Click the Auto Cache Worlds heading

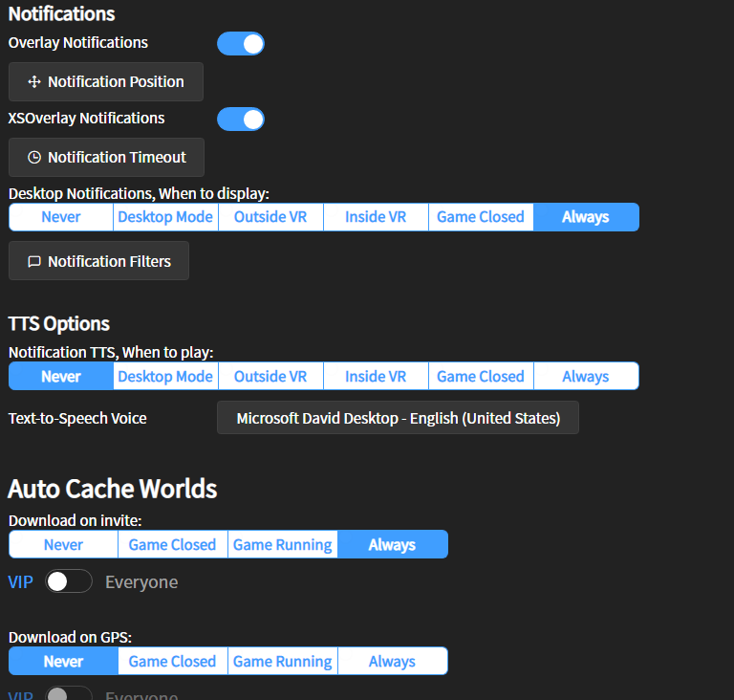(113, 489)
